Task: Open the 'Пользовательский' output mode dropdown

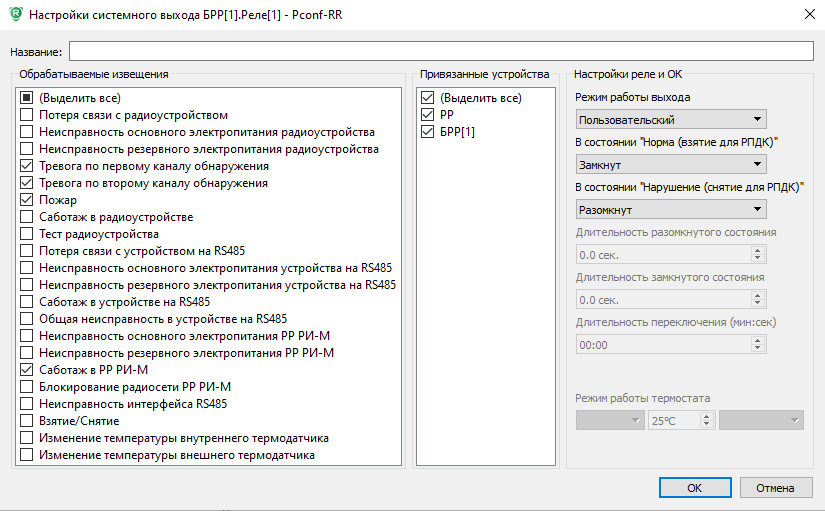Action: pos(671,119)
